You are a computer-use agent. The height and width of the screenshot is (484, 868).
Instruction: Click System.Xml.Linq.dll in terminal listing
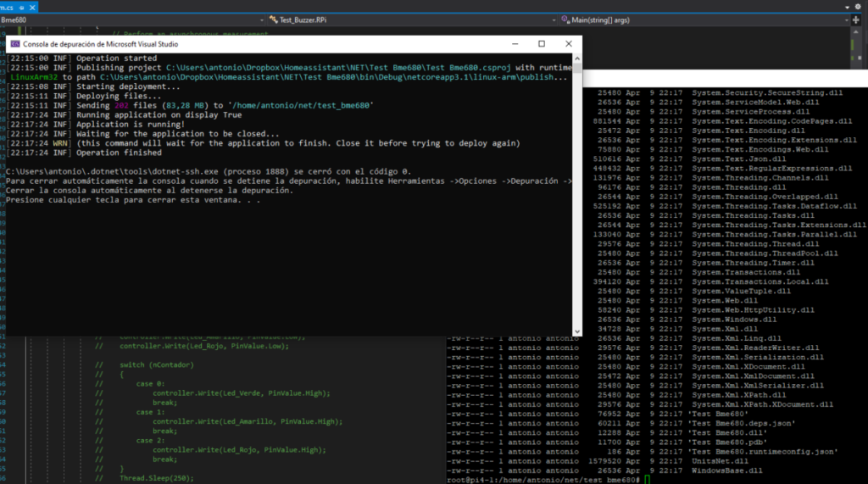[737, 338]
